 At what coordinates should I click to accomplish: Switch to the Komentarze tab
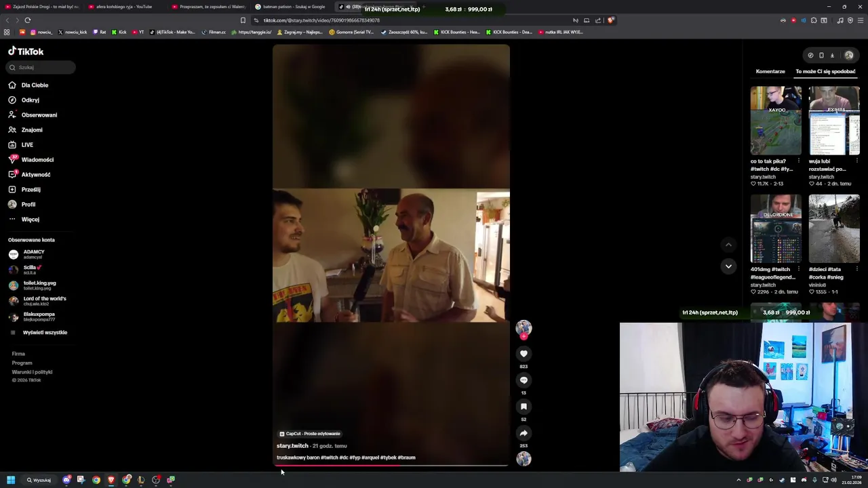click(770, 71)
